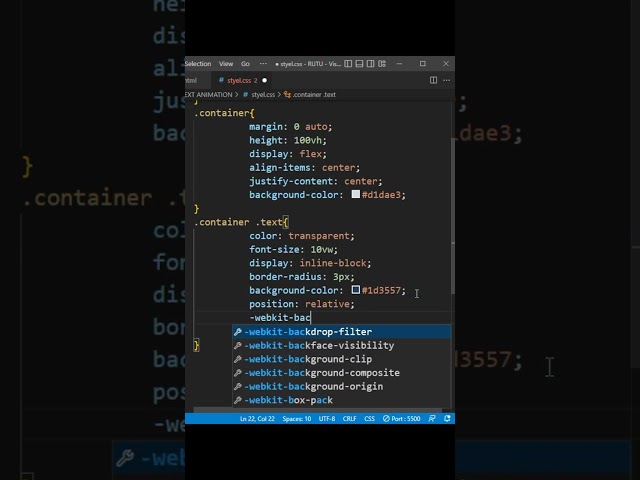Click wrench icon beside -webkit-box-pack
Screen dimensions: 640x480
click(238, 400)
